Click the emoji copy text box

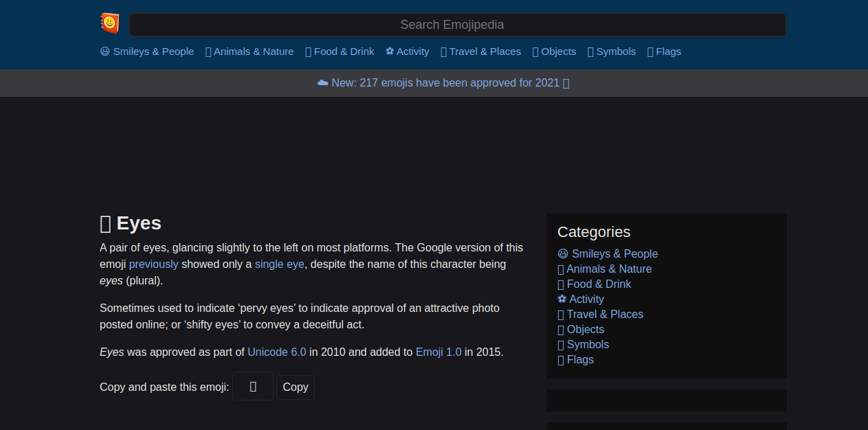click(x=253, y=387)
